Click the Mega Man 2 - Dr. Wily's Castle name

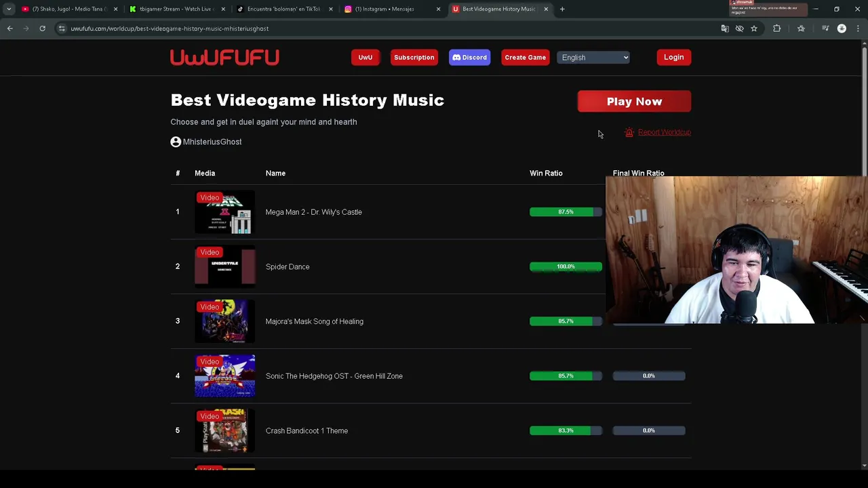click(313, 212)
